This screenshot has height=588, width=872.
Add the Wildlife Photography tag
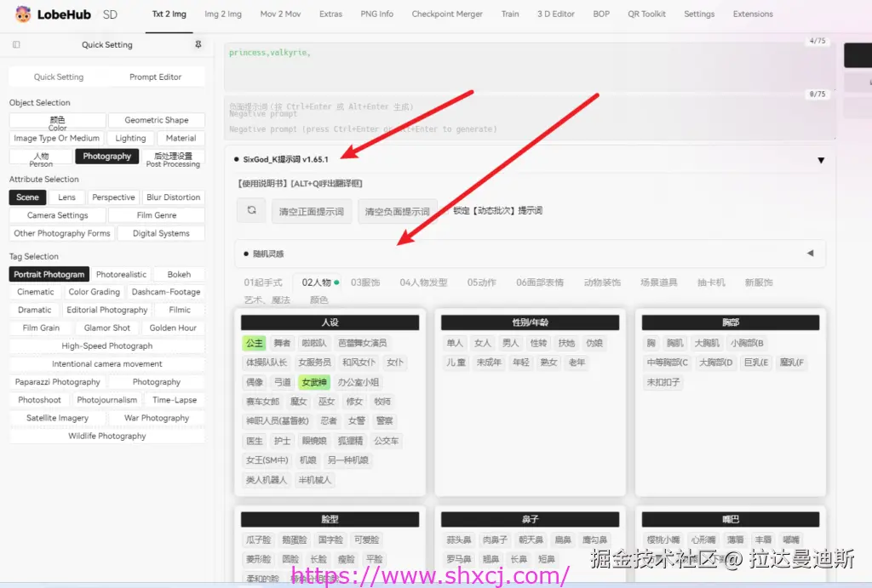[106, 436]
